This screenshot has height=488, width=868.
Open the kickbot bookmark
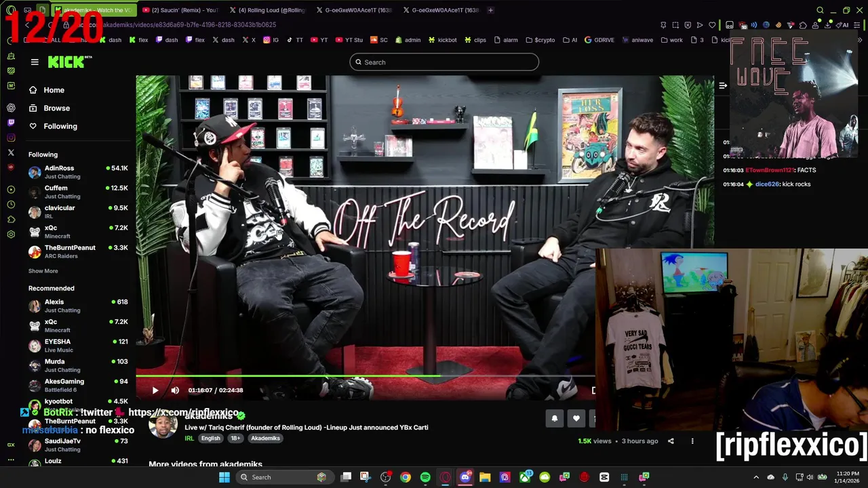point(442,40)
